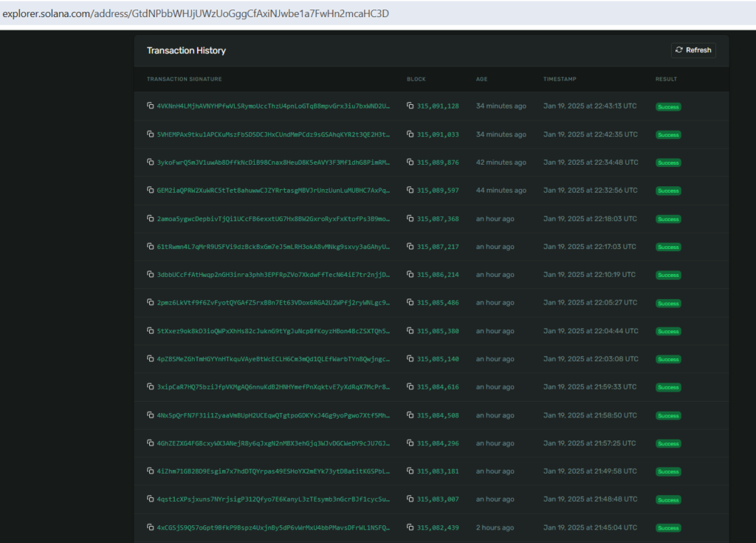The width and height of the screenshot is (756, 543).
Task: Open transaction starting with 4xCGSjS9Q57
Action: tap(273, 527)
